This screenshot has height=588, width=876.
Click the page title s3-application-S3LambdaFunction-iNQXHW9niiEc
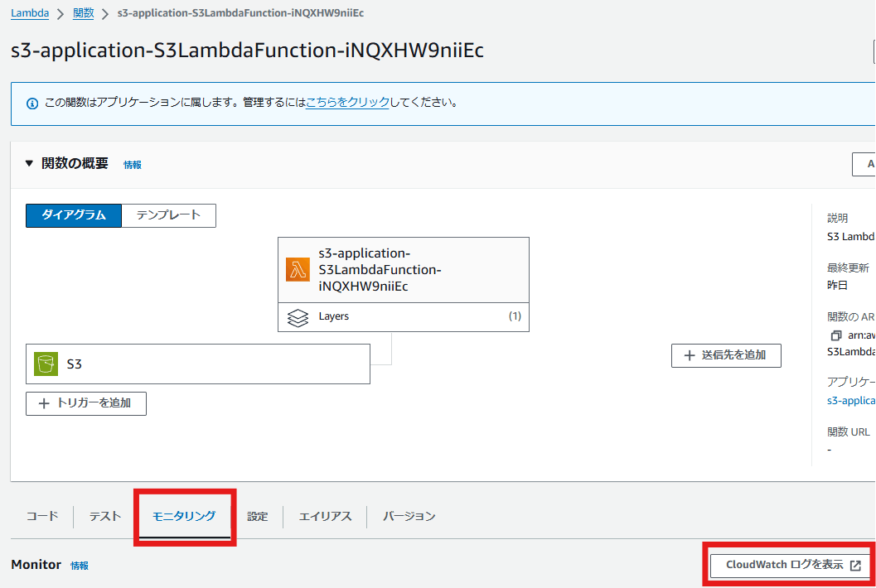(247, 51)
